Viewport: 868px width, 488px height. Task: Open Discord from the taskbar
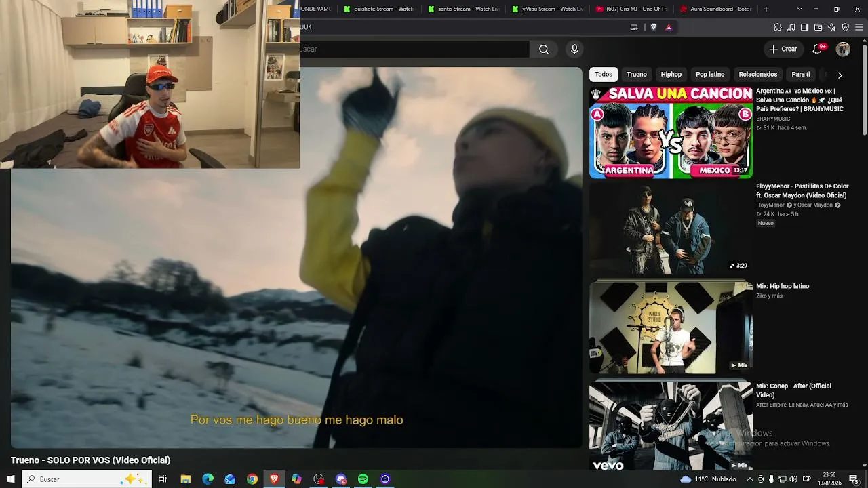pos(341,479)
